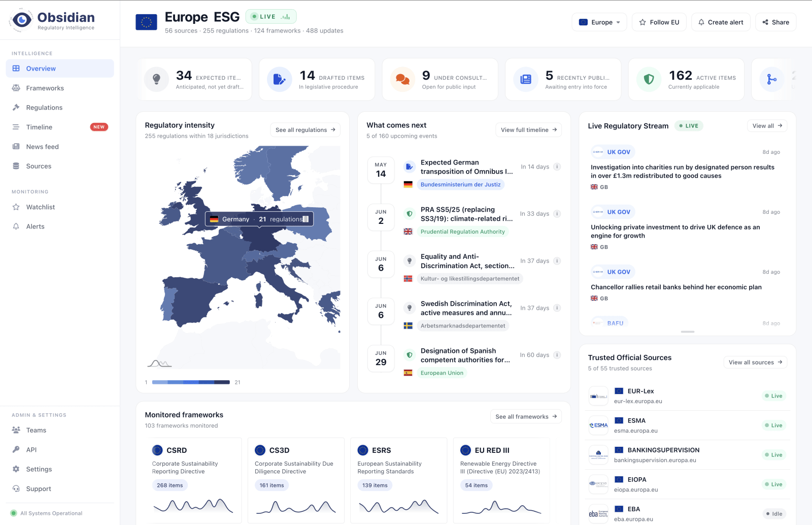The image size is (812, 525).
Task: Click View all sources link
Action: pyautogui.click(x=755, y=363)
